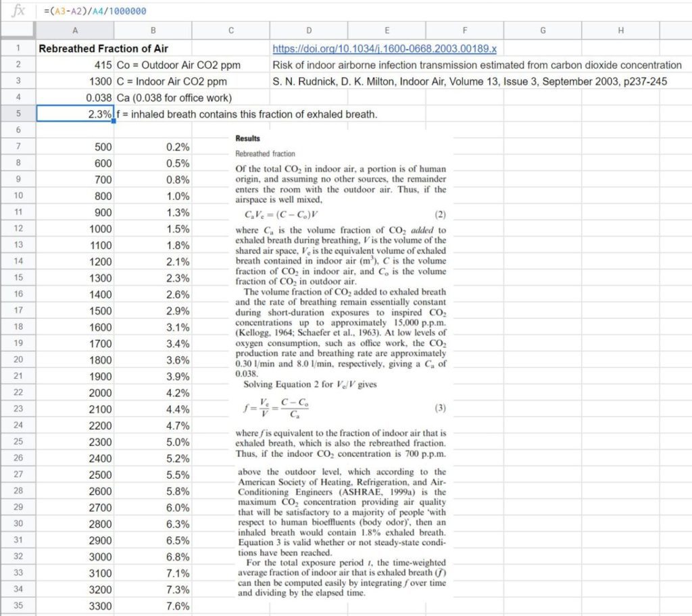Select the cell containing outdoor CO2 value 415
Viewport: 692px width, 616px height.
[x=74, y=65]
